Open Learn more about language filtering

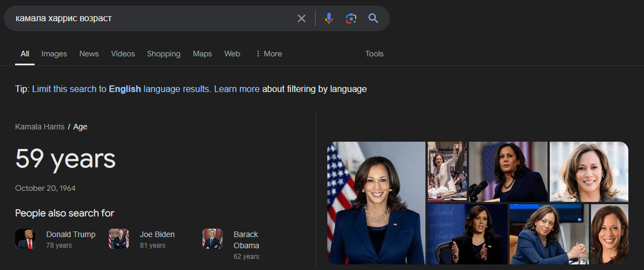point(236,89)
